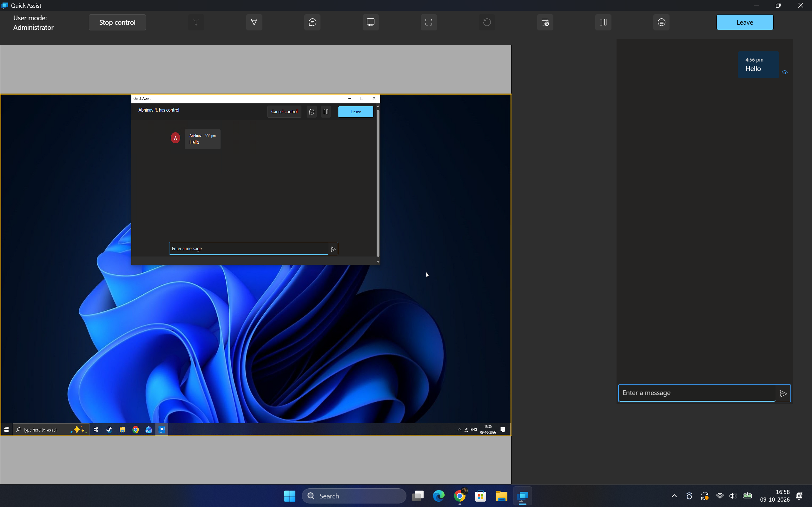
Task: Open File Explorer on the remote taskbar
Action: (x=122, y=430)
